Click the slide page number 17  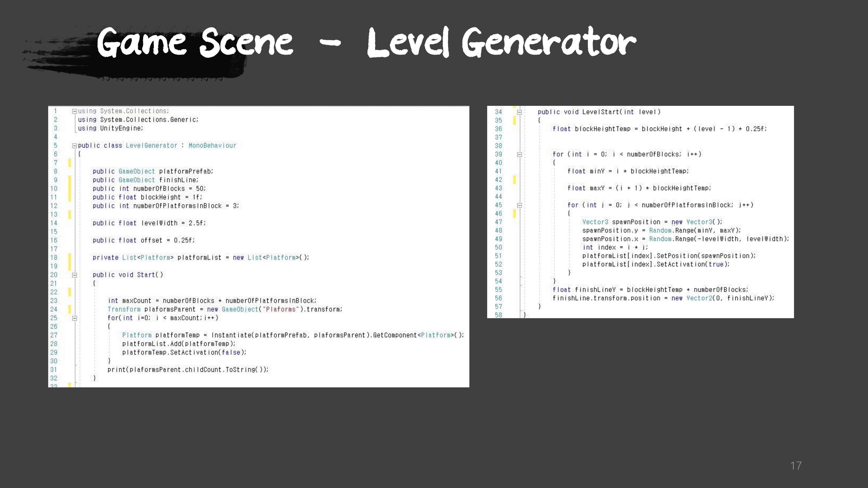tap(796, 466)
